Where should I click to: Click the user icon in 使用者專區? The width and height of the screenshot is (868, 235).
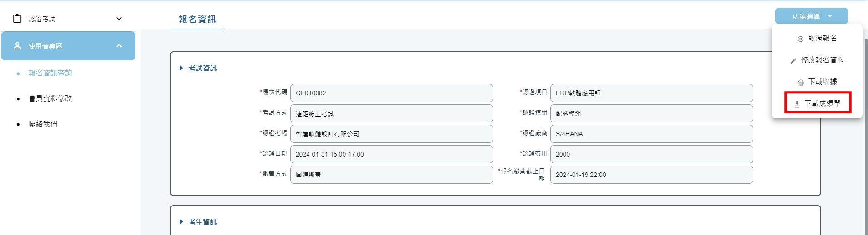tap(17, 46)
